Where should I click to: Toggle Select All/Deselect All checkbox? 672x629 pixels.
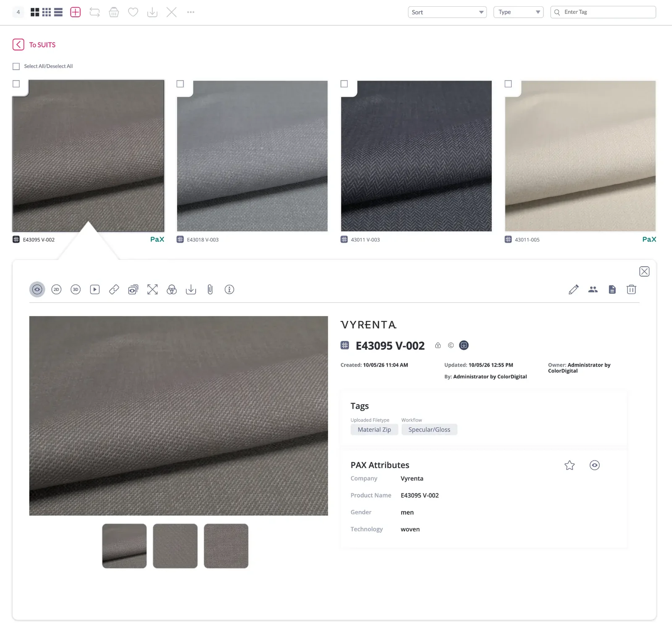[16, 66]
